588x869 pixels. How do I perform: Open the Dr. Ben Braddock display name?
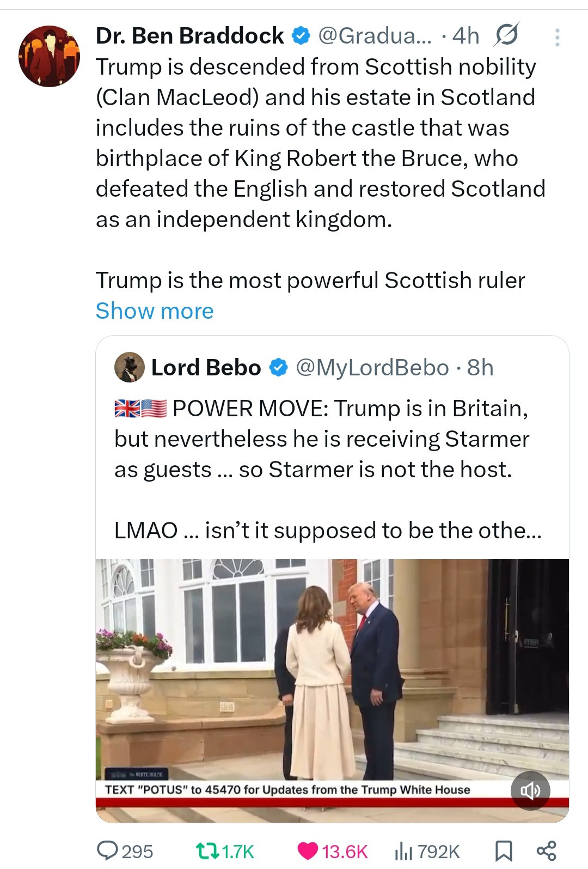[189, 36]
